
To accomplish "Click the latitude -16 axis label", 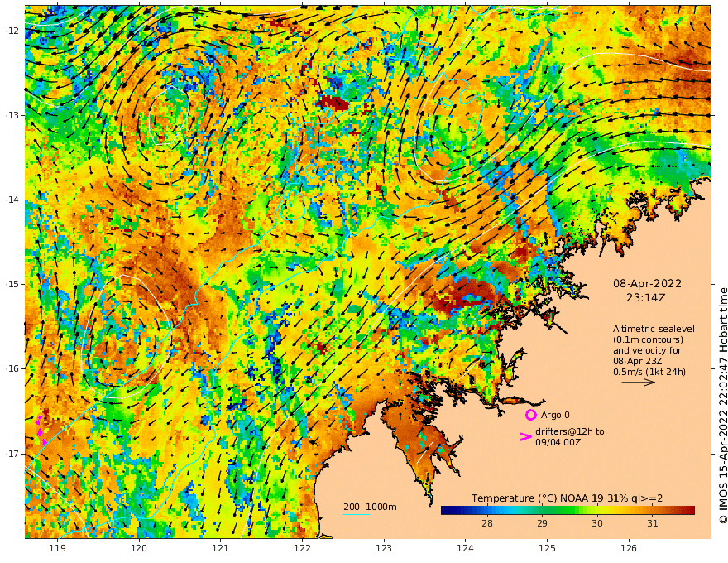I will [12, 368].
